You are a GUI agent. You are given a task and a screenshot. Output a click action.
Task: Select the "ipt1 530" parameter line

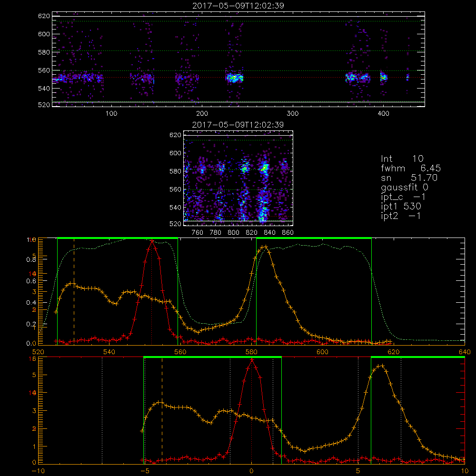401,207
